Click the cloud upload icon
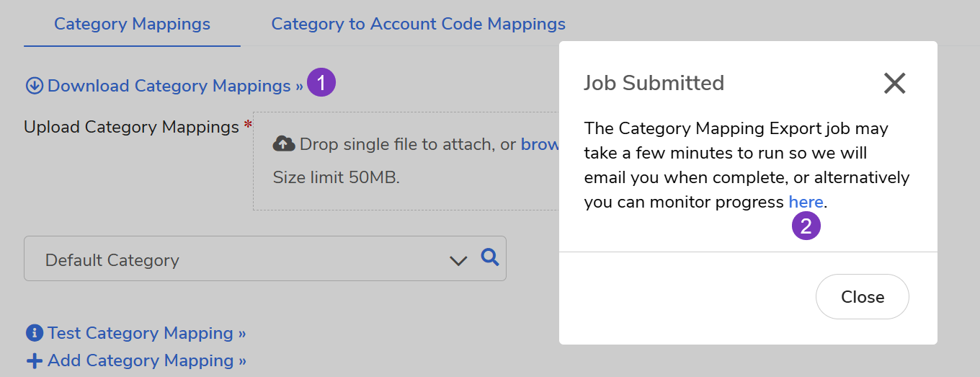980x377 pixels. coord(284,144)
